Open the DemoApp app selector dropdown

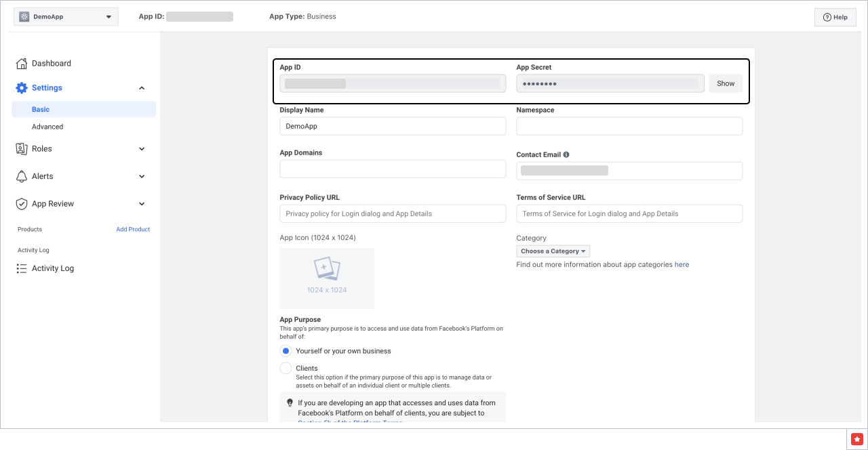pyautogui.click(x=65, y=16)
